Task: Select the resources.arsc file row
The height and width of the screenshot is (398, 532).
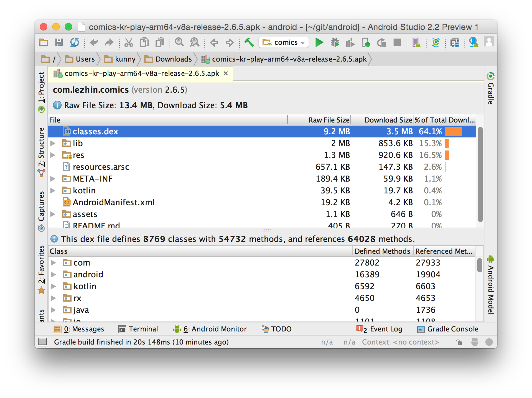Action: [262, 167]
